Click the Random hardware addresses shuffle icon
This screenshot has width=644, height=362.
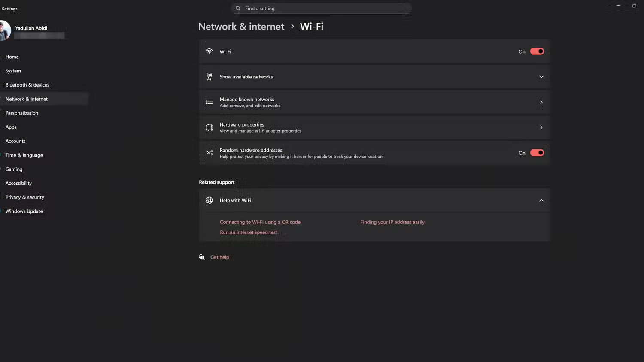click(x=209, y=153)
